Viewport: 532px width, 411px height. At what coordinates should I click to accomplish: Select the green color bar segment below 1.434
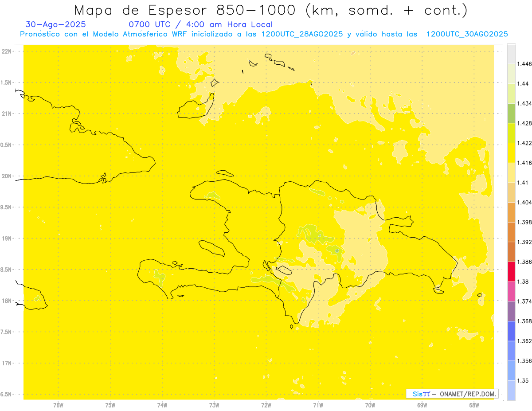[x=511, y=113]
